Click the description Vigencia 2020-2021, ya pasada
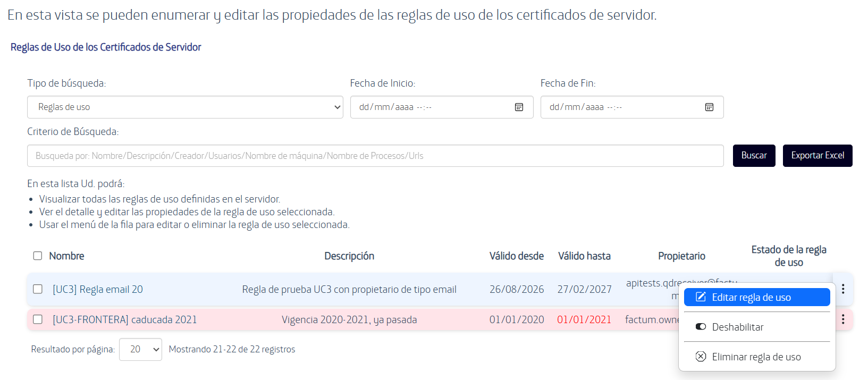Viewport: 868px width, 380px height. [349, 319]
